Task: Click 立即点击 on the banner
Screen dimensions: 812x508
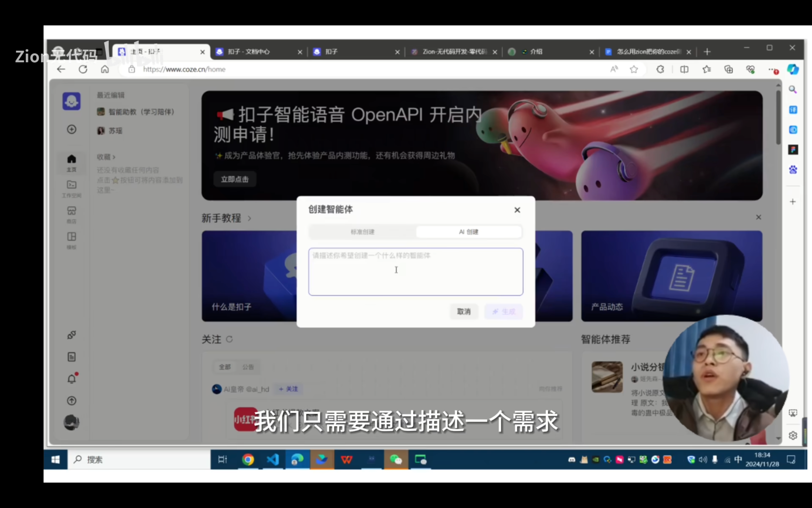Action: coord(235,179)
